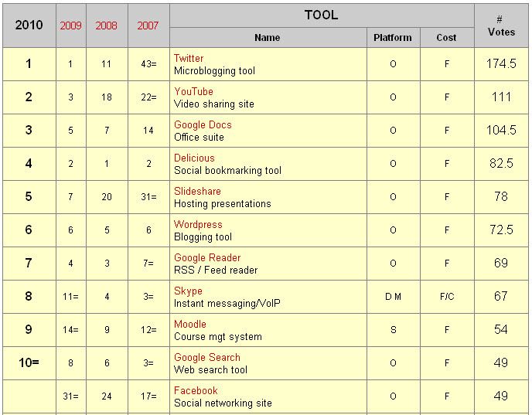Select the rank 1 cell in Twitter row
The width and height of the screenshot is (532, 415).
click(x=29, y=63)
